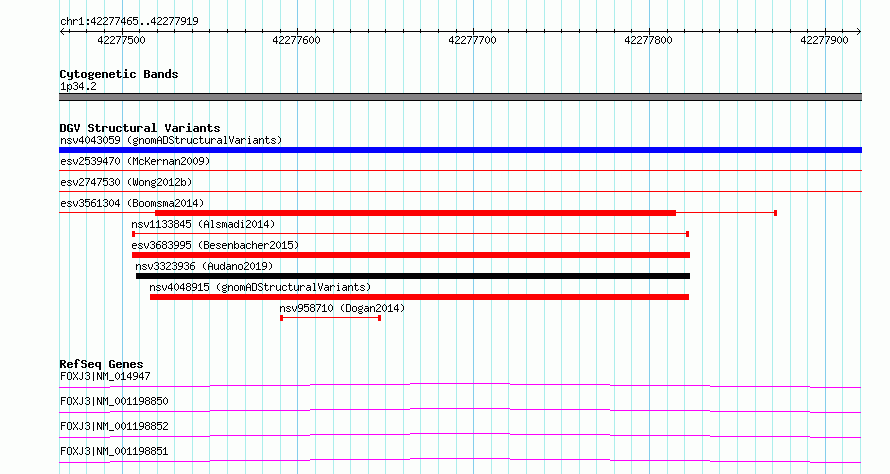This screenshot has height=474, width=890.
Task: Open the RefSeq Genes track heading
Action: point(102,364)
